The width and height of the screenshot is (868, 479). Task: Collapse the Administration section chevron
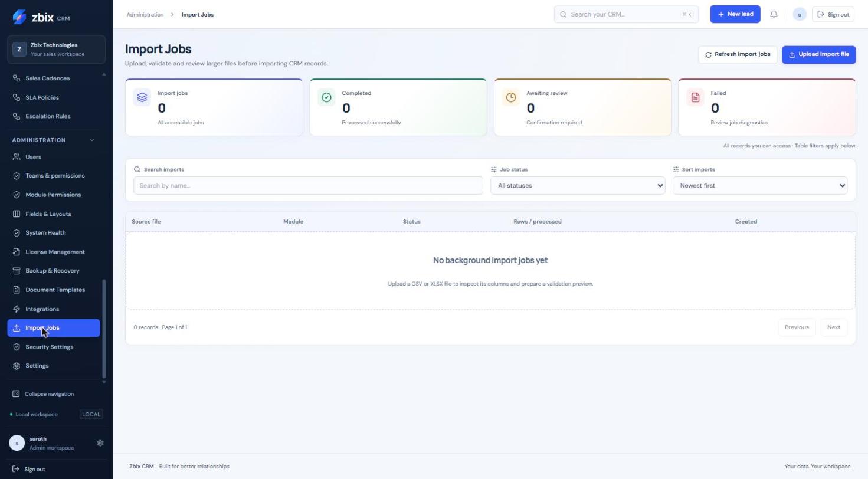click(x=91, y=140)
